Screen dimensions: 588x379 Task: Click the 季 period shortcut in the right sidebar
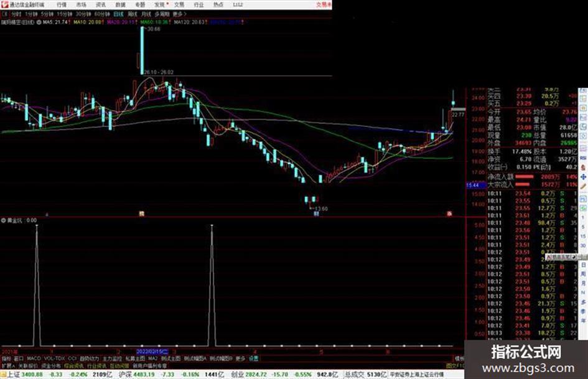point(583,311)
